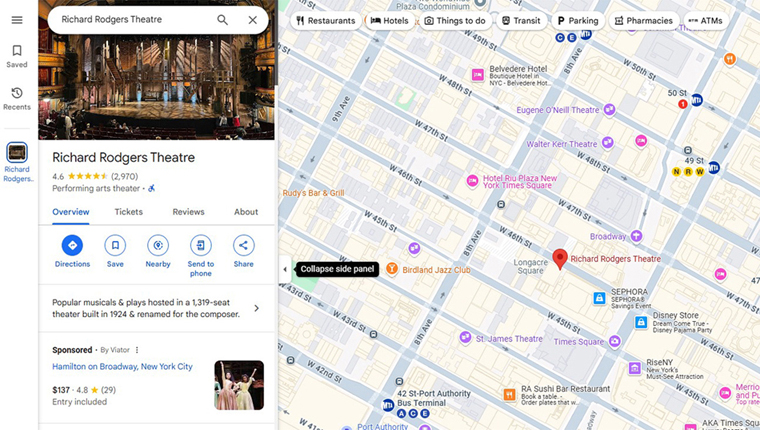Click Performing arts theater category text
760x430 pixels.
tap(96, 189)
